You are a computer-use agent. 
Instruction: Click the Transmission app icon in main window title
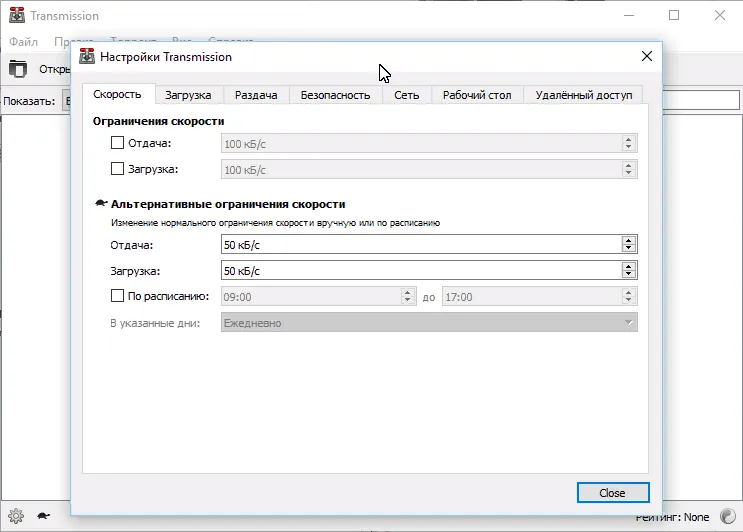17,15
